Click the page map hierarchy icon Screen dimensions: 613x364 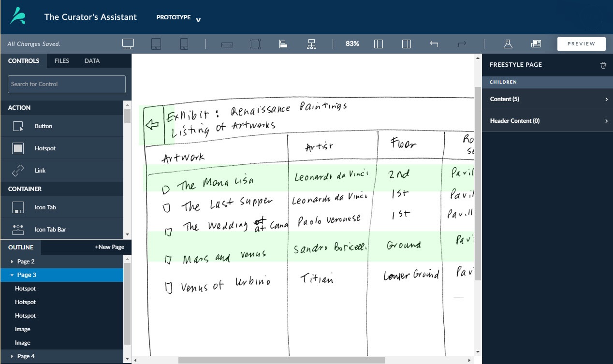point(311,44)
